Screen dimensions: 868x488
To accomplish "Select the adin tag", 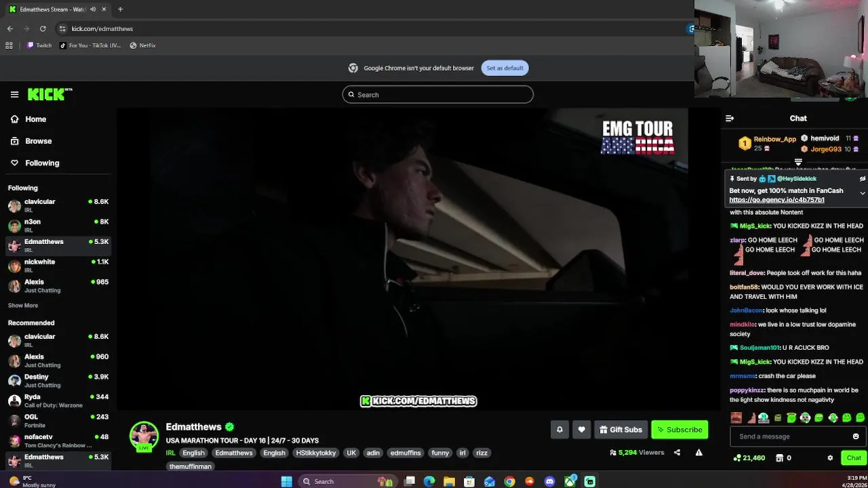I will point(373,453).
